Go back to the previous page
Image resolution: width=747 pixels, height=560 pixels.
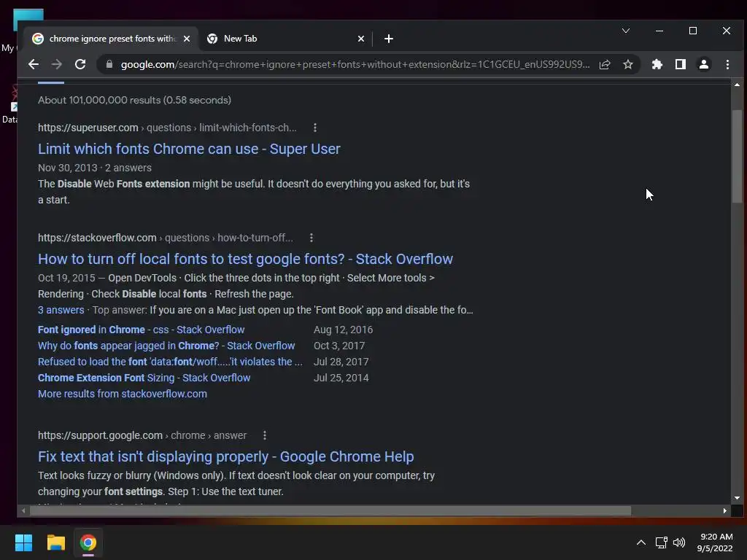(33, 64)
